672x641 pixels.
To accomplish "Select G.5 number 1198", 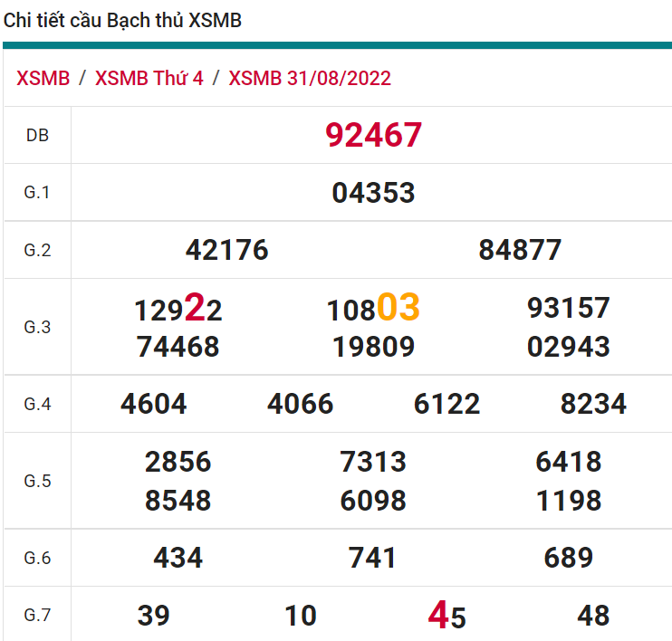I will pos(569,501).
